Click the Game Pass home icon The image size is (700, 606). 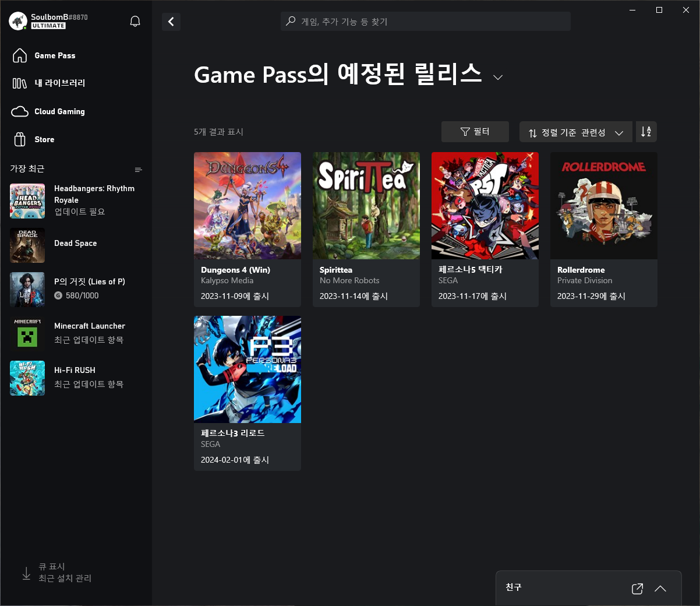coord(20,55)
